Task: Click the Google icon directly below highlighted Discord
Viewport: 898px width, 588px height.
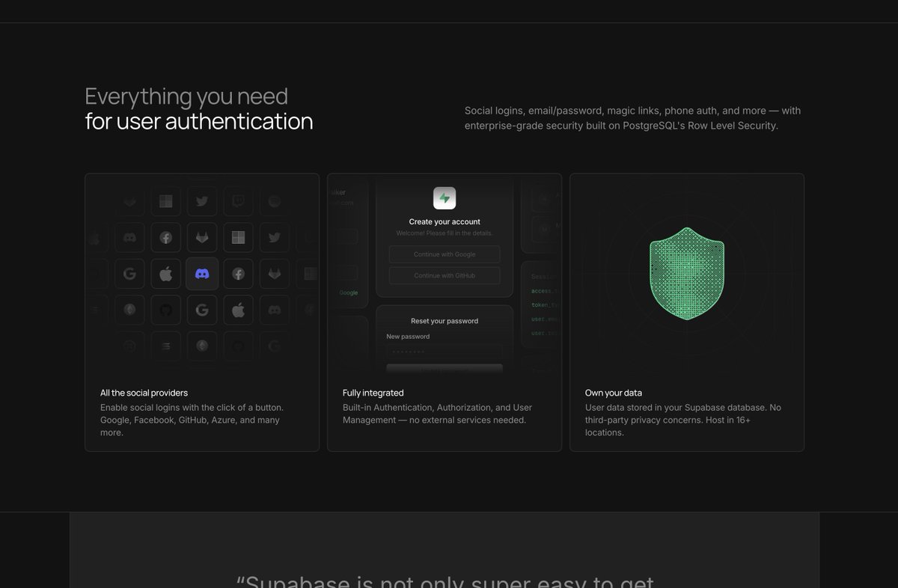Action: click(x=202, y=310)
